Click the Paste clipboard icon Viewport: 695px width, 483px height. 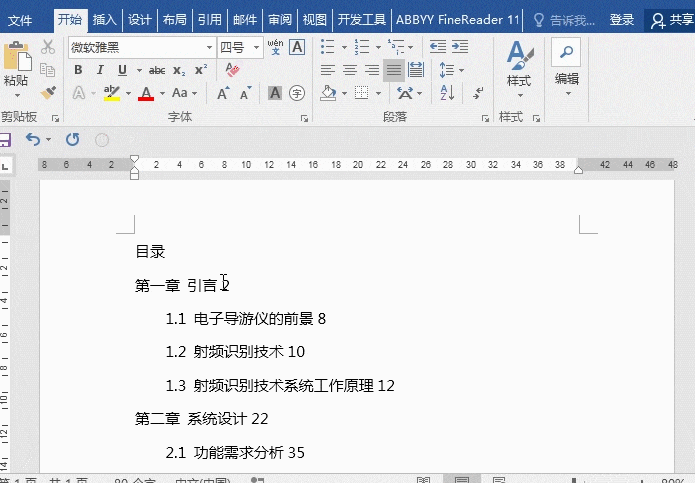(x=17, y=56)
